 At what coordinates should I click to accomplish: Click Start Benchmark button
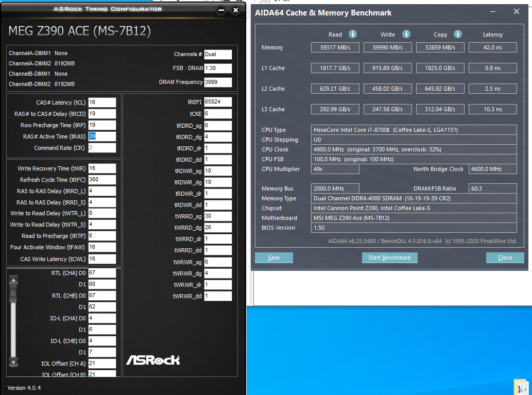389,257
